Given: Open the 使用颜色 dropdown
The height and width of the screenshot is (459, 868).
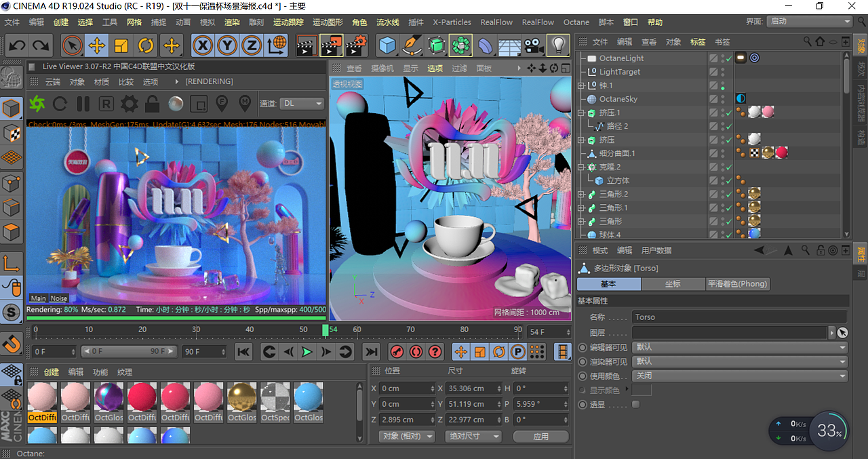Looking at the screenshot, I should (740, 376).
